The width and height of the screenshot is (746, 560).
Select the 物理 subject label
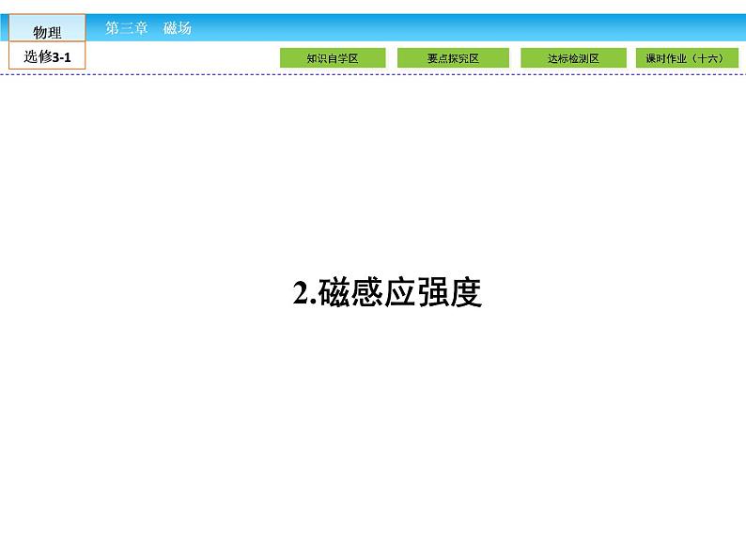[47, 28]
